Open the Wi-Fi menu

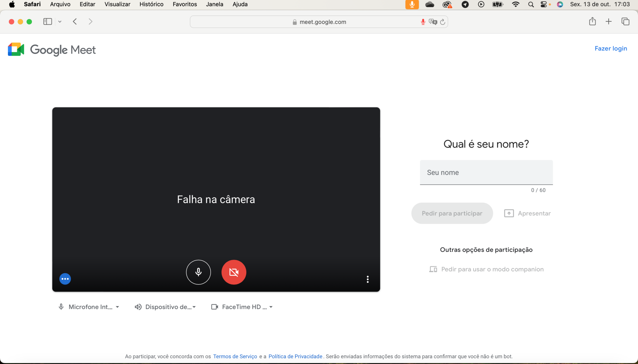[x=516, y=4]
